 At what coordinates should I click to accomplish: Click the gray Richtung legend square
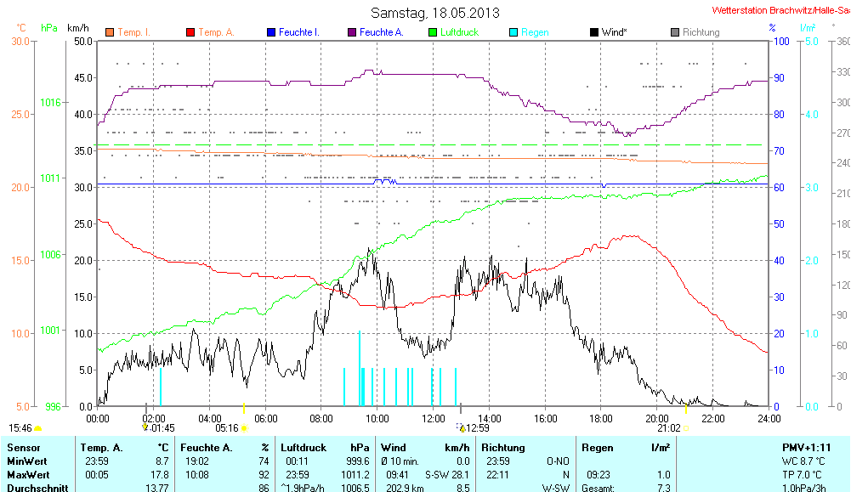coord(674,32)
